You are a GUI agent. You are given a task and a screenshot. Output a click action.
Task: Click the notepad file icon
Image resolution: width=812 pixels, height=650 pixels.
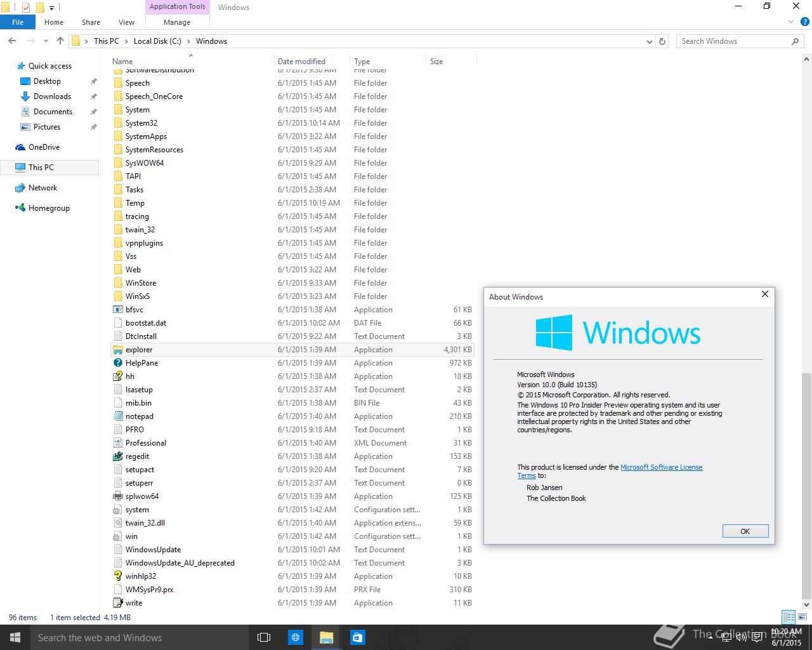[x=117, y=416]
